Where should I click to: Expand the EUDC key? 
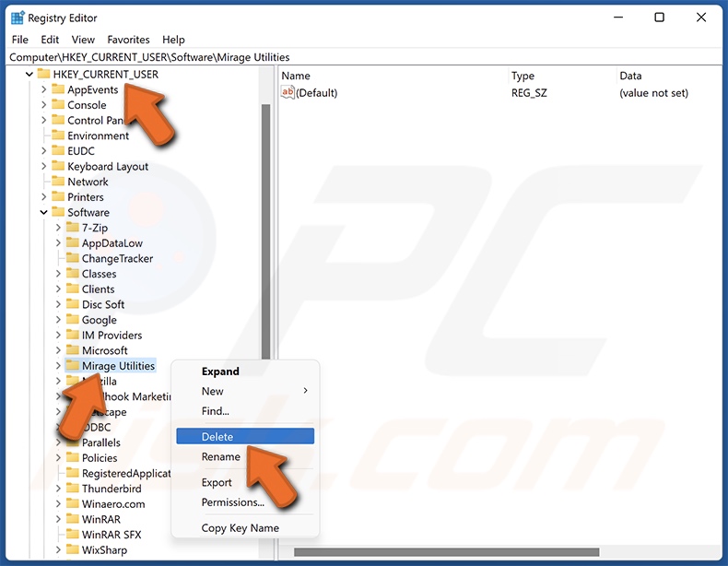(43, 150)
